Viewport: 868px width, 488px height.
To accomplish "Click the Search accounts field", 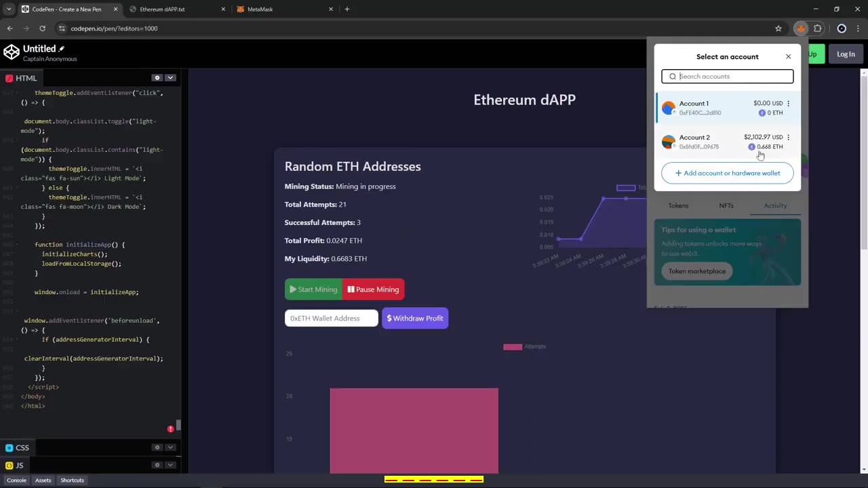I will (x=728, y=77).
